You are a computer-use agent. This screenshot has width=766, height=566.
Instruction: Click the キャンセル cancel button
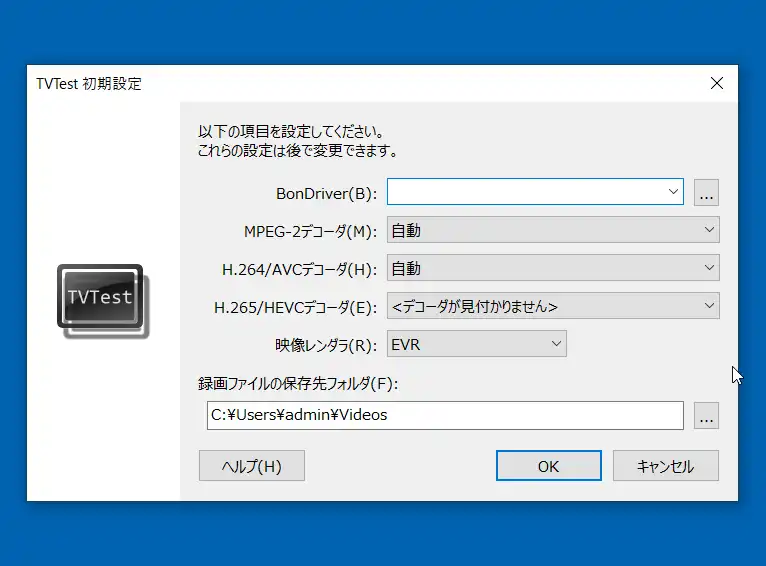tap(666, 466)
